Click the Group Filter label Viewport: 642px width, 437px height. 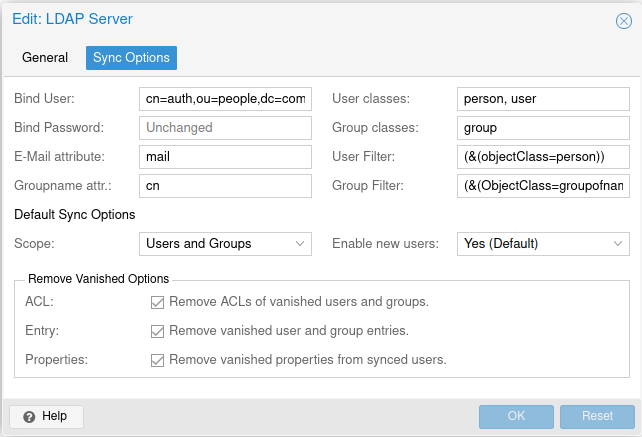pyautogui.click(x=368, y=186)
